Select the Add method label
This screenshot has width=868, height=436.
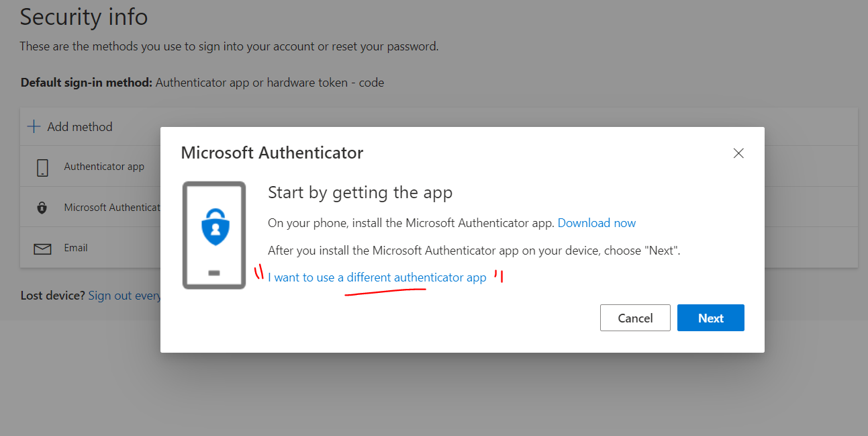[80, 126]
